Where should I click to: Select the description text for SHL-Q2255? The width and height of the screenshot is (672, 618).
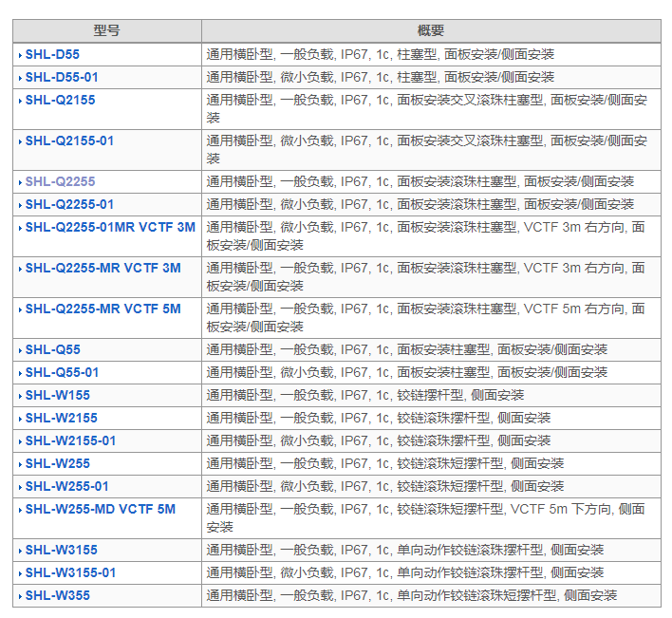pyautogui.click(x=420, y=181)
